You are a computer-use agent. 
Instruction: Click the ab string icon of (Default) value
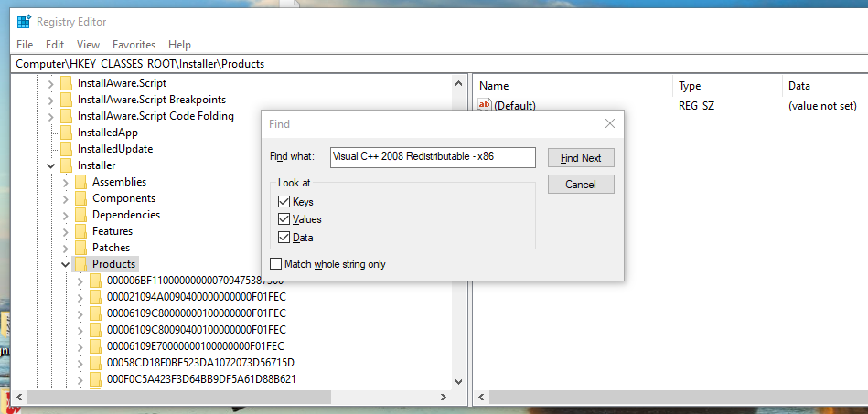pos(485,104)
